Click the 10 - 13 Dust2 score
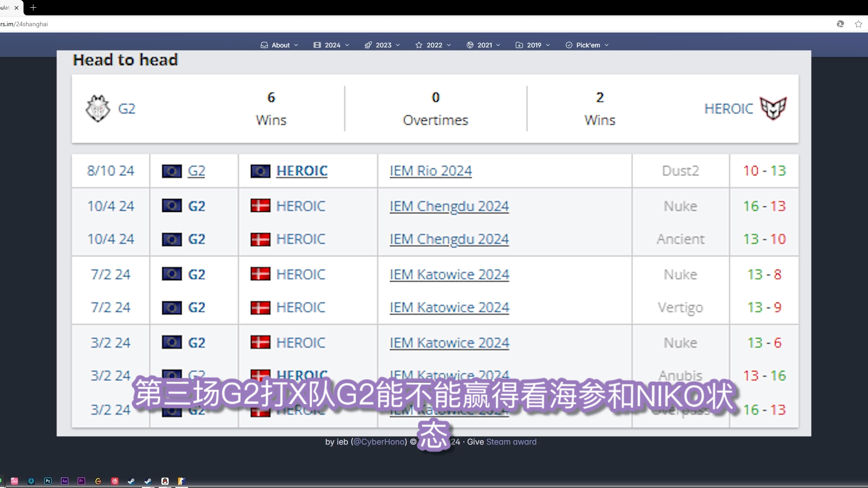This screenshot has height=488, width=868. 764,171
